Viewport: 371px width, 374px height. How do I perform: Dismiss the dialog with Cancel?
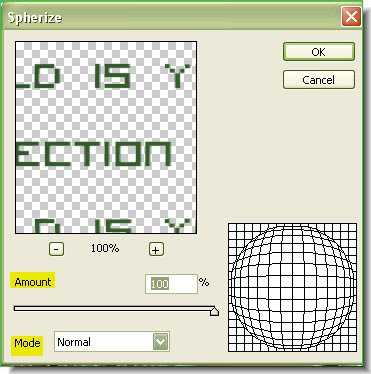coord(319,80)
